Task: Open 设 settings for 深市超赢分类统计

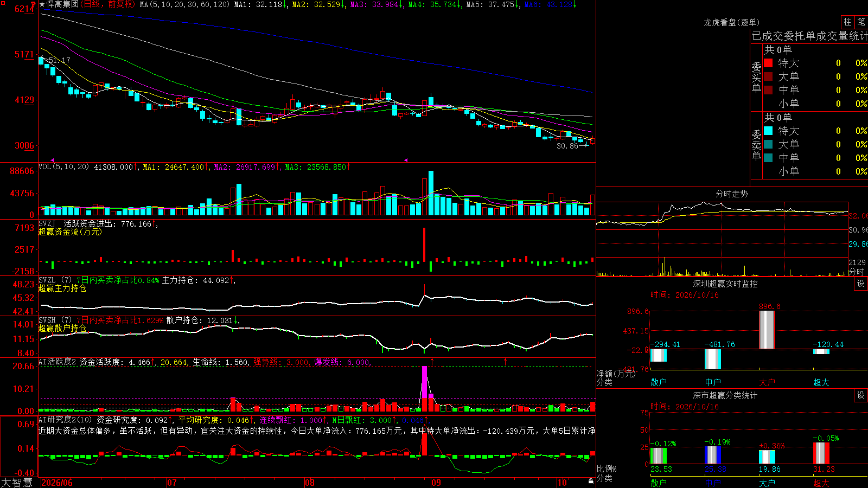Action: click(861, 395)
